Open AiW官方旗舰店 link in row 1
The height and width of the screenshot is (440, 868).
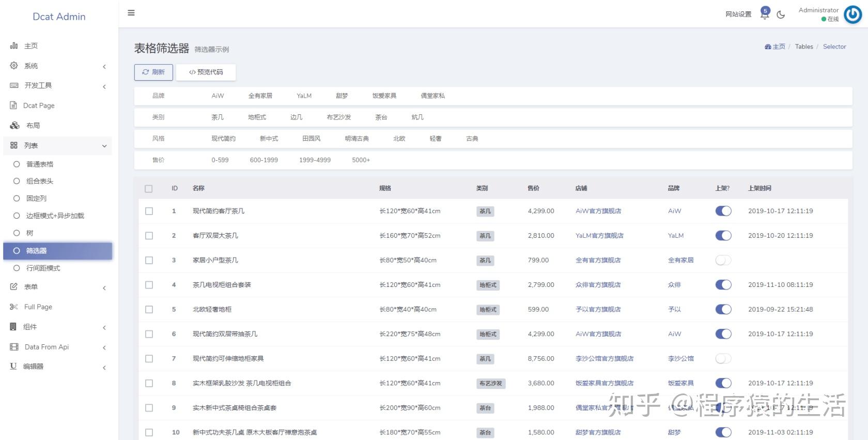[x=598, y=211]
